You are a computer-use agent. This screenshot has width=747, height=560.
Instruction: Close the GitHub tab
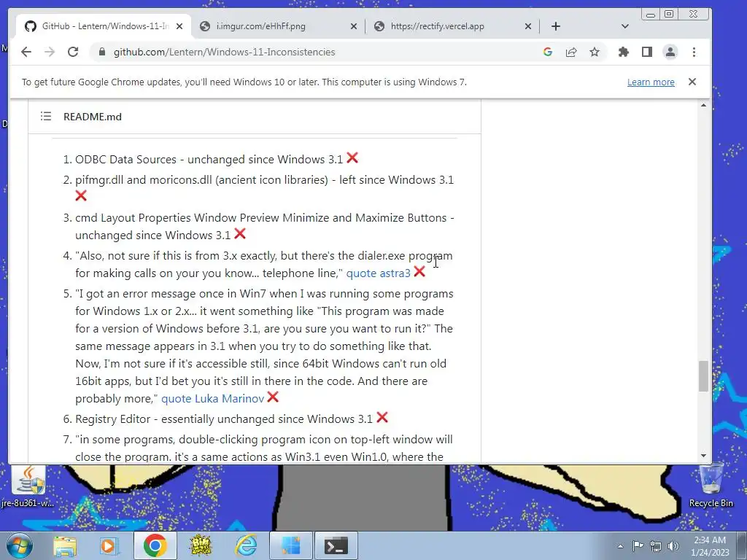[179, 26]
